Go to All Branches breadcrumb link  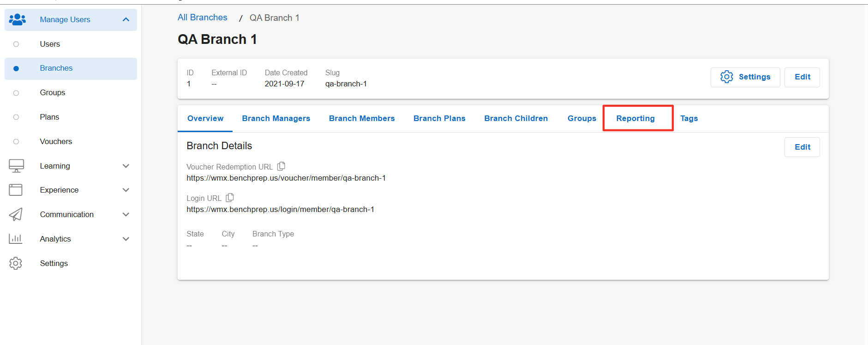point(203,18)
